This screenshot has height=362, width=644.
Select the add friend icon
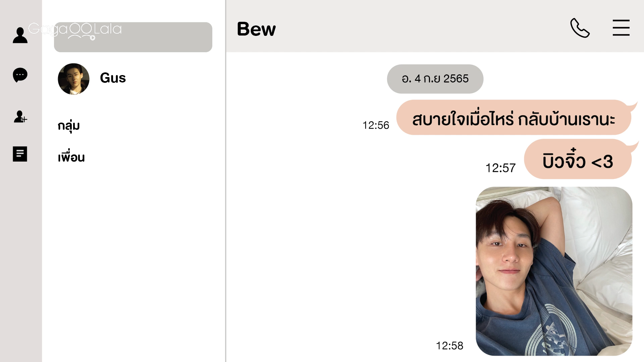[20, 117]
